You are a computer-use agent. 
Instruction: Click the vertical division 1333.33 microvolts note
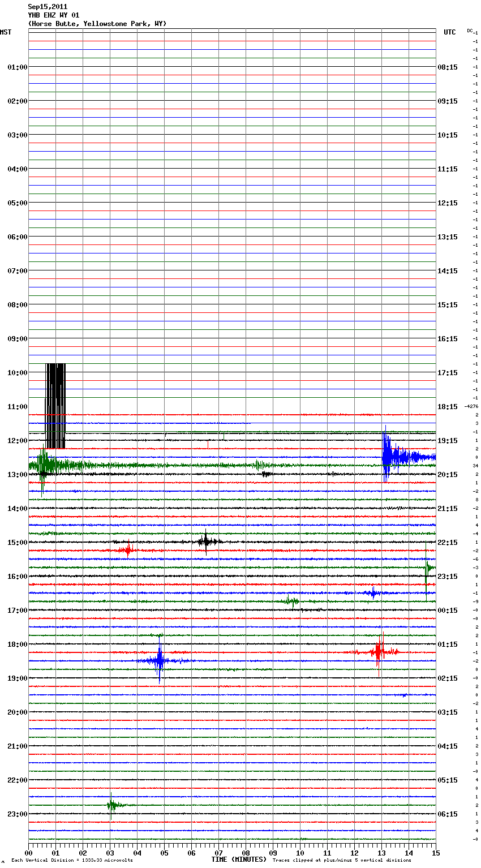coord(72,861)
